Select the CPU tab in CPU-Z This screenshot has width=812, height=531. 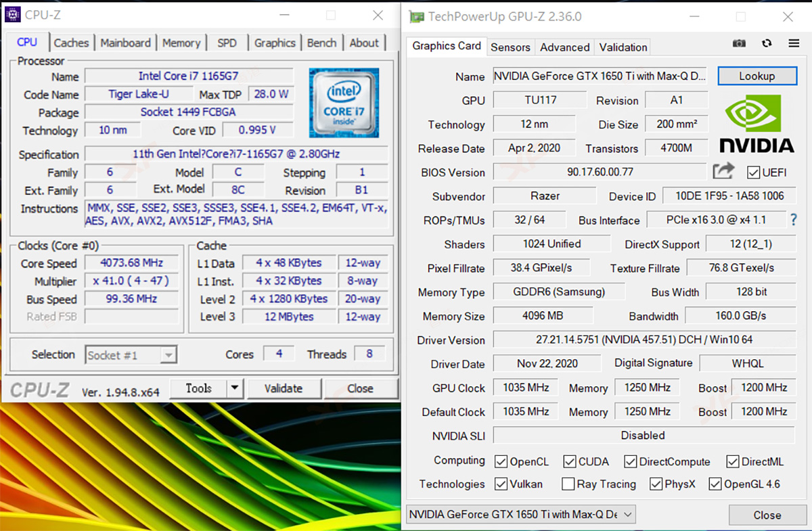[27, 42]
